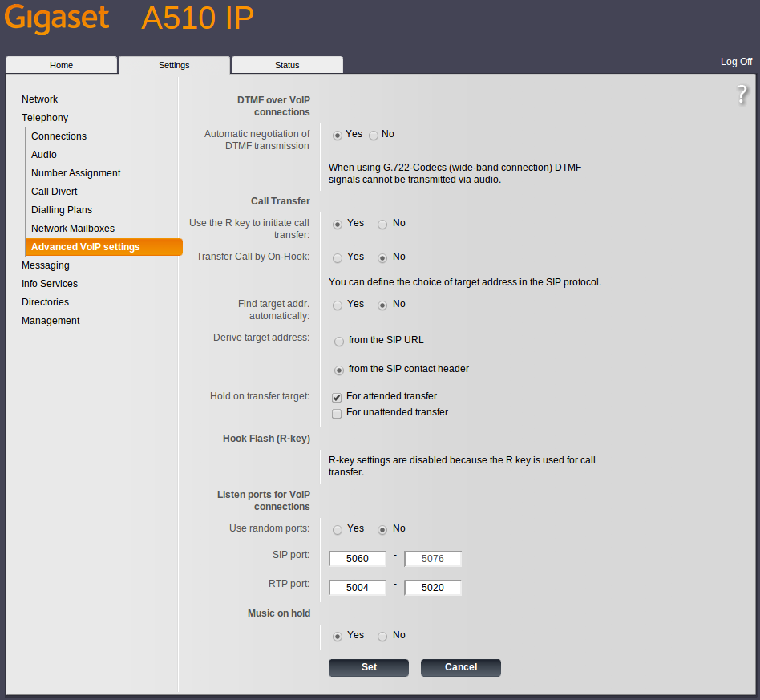Open the Home tab
This screenshot has width=760, height=700.
tap(62, 65)
